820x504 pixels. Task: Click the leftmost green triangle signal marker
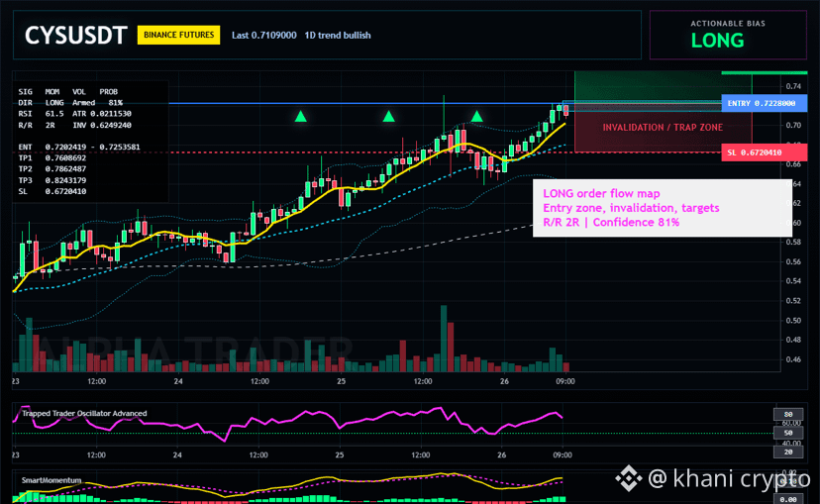tap(301, 116)
